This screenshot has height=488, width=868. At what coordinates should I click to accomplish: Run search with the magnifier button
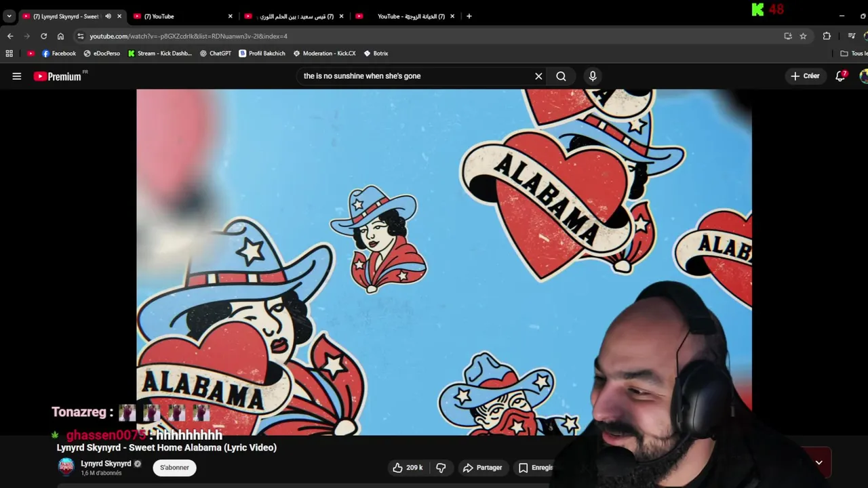(x=561, y=76)
